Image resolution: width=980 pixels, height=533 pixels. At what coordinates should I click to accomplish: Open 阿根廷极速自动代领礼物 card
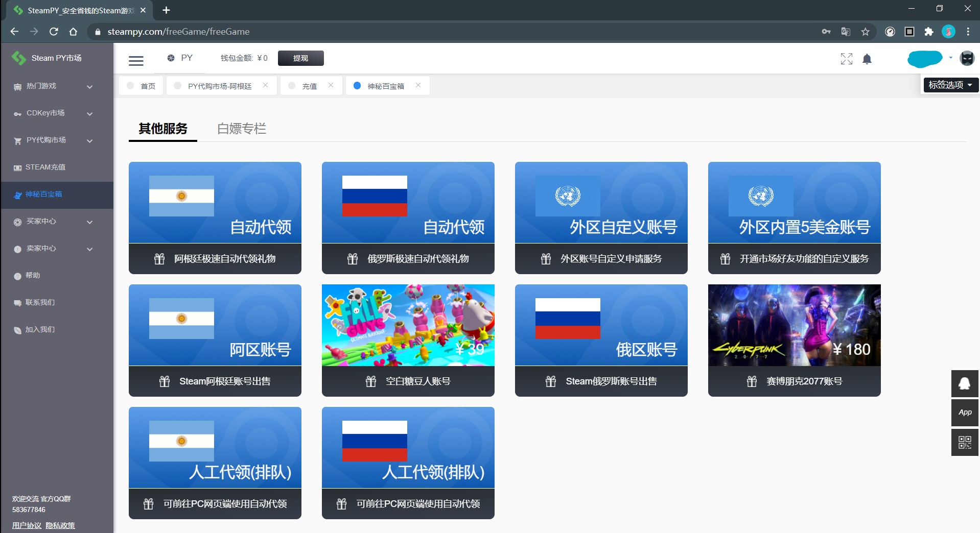tap(215, 218)
